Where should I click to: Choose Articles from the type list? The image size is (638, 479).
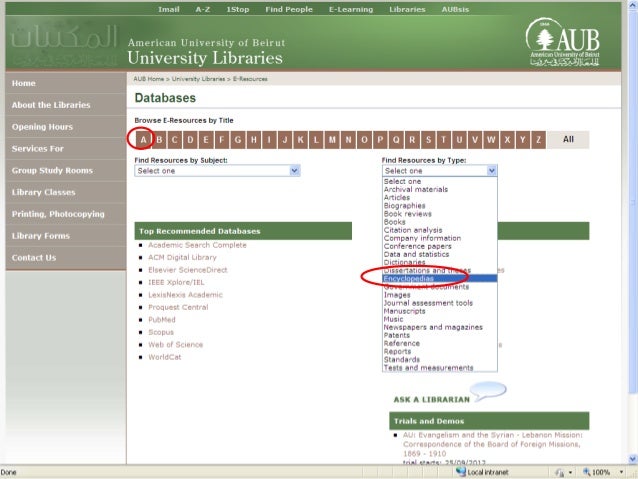[439, 197]
